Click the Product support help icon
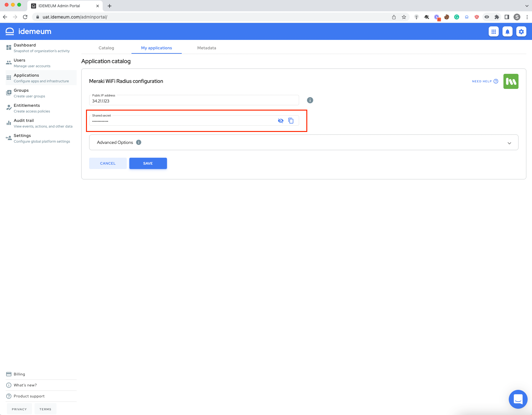Viewport: 532px width, 415px height. point(9,396)
